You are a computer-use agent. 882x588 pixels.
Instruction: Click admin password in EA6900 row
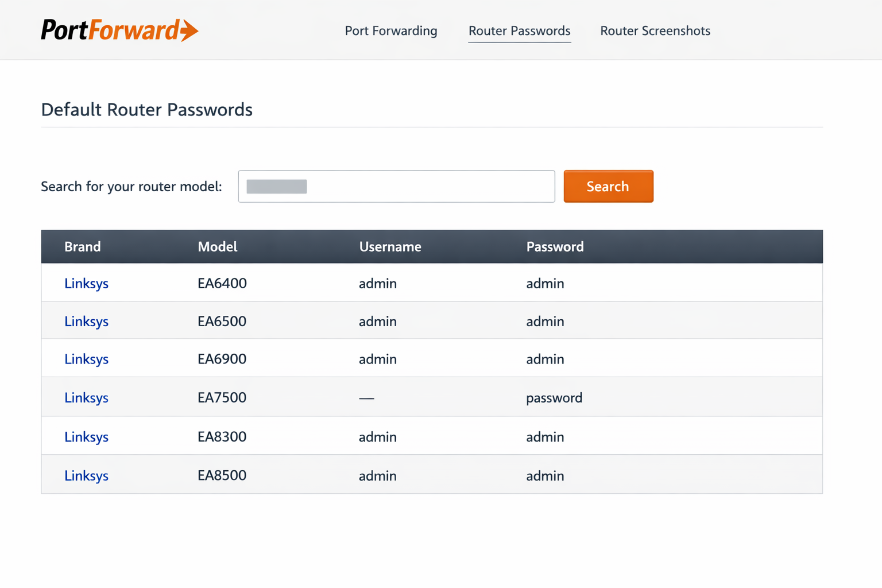coord(545,359)
